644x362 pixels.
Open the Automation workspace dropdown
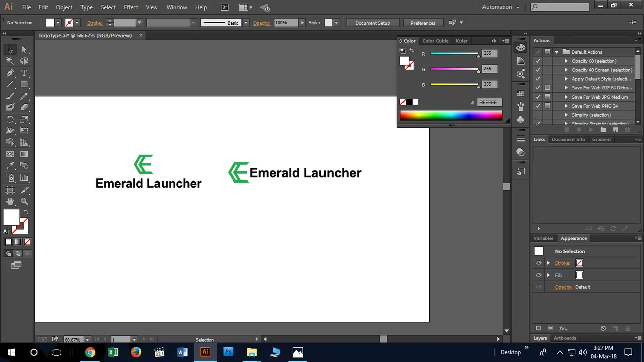[x=501, y=7]
